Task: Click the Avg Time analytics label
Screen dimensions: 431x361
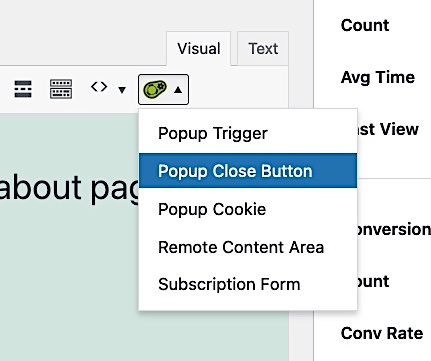Action: click(378, 78)
